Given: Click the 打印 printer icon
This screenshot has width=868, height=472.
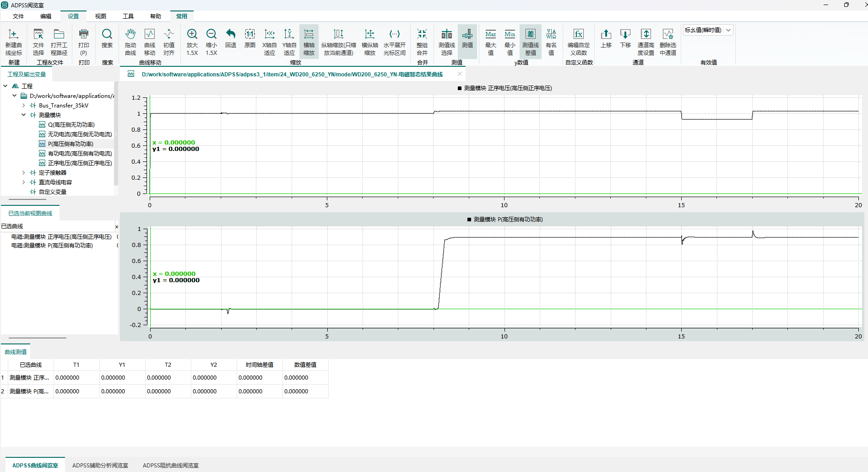Looking at the screenshot, I should click(x=84, y=34).
